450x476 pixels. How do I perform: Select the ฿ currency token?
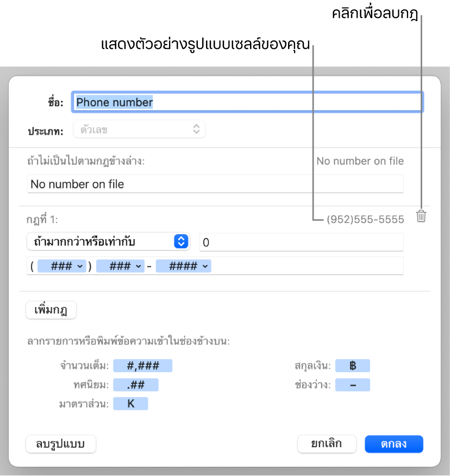(x=353, y=366)
